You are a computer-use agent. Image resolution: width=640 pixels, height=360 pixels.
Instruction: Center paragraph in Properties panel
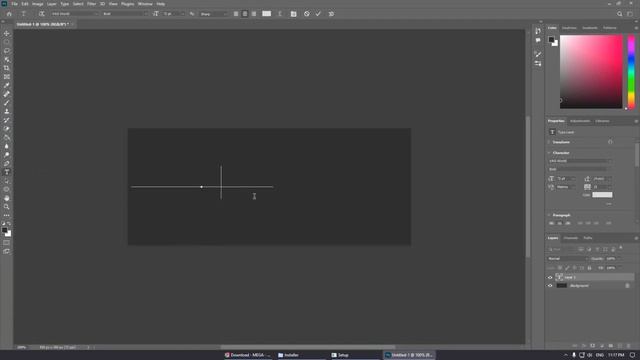click(560, 223)
